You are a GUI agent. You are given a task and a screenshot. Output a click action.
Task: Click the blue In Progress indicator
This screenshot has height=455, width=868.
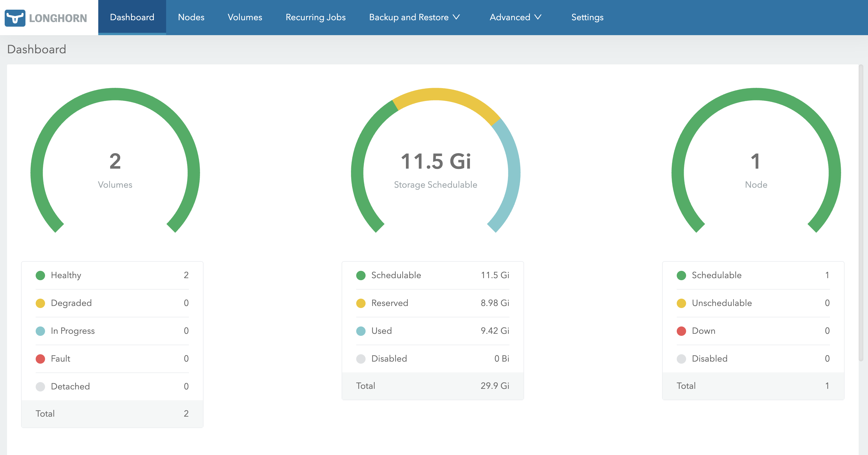[40, 331]
